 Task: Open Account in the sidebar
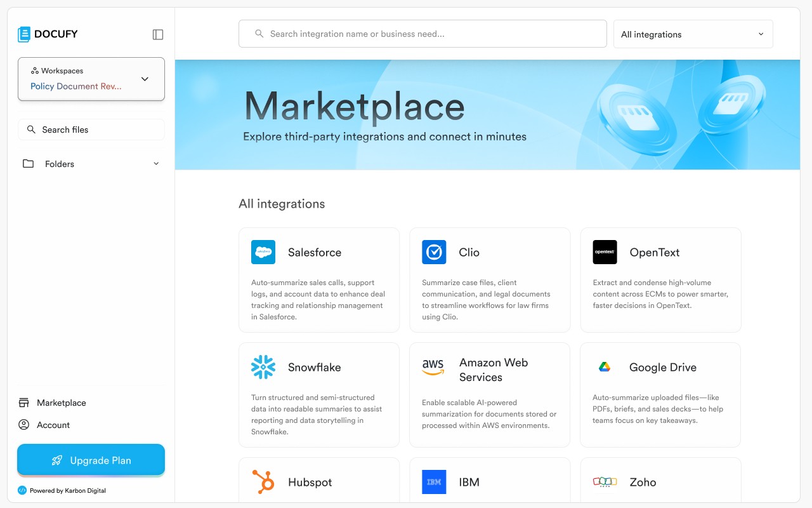click(53, 425)
